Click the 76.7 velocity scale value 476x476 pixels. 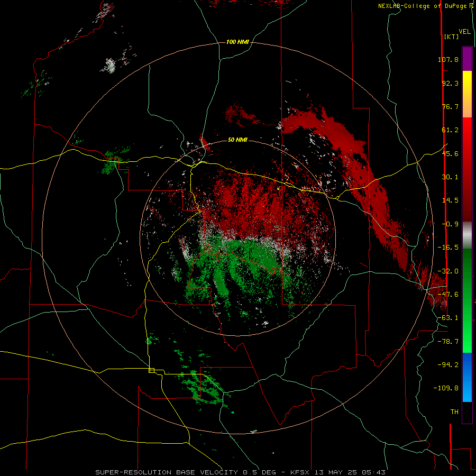450,106
